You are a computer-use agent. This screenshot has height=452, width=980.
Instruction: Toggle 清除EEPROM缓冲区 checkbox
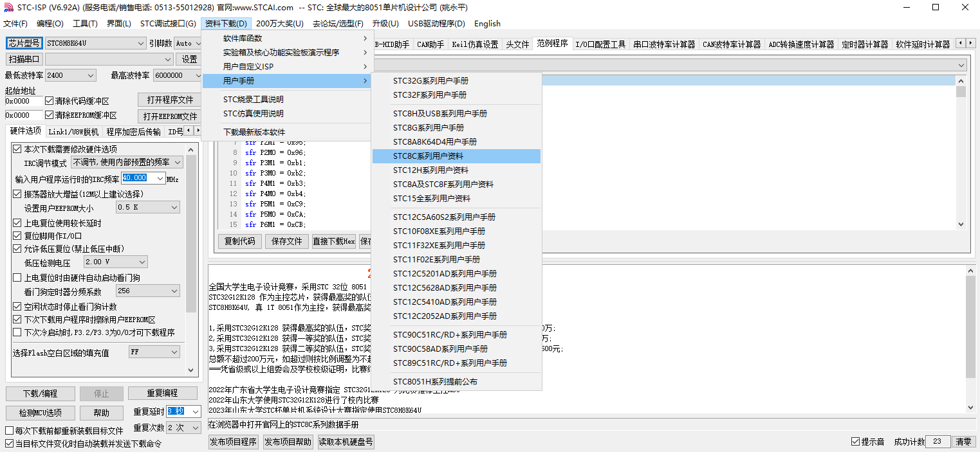pos(50,115)
